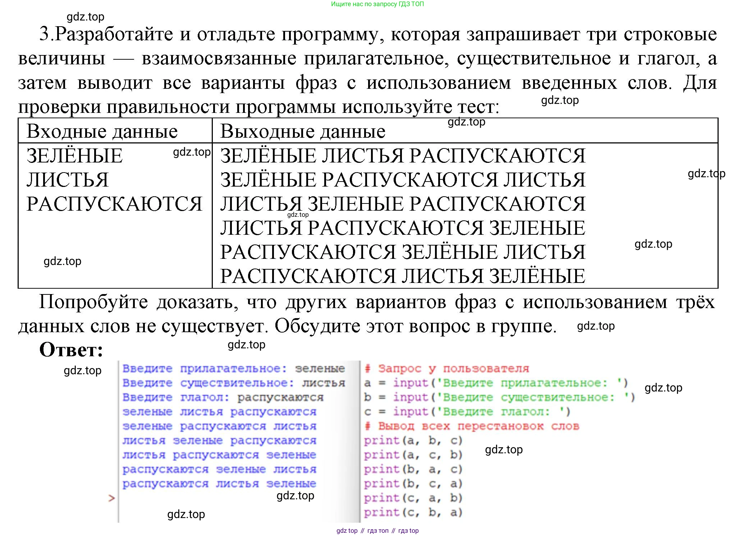Click console line 'Введите существительное: листья'
This screenshot has height=536, width=756.
coord(234,383)
